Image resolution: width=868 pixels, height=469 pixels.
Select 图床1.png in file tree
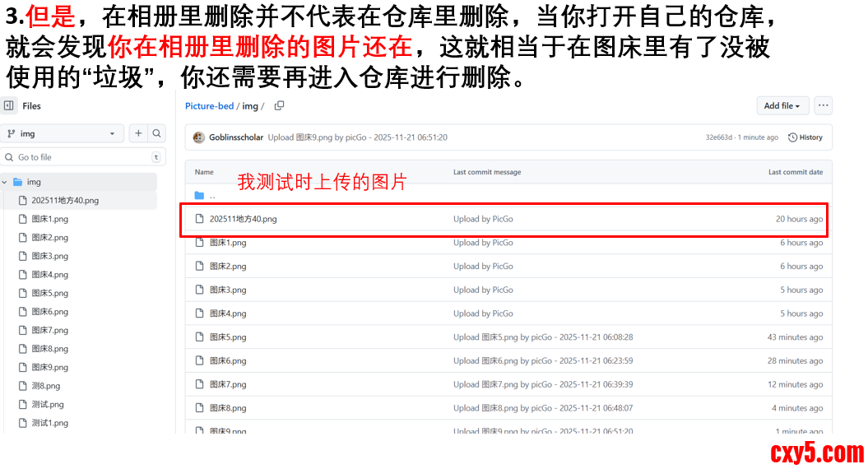coord(50,219)
